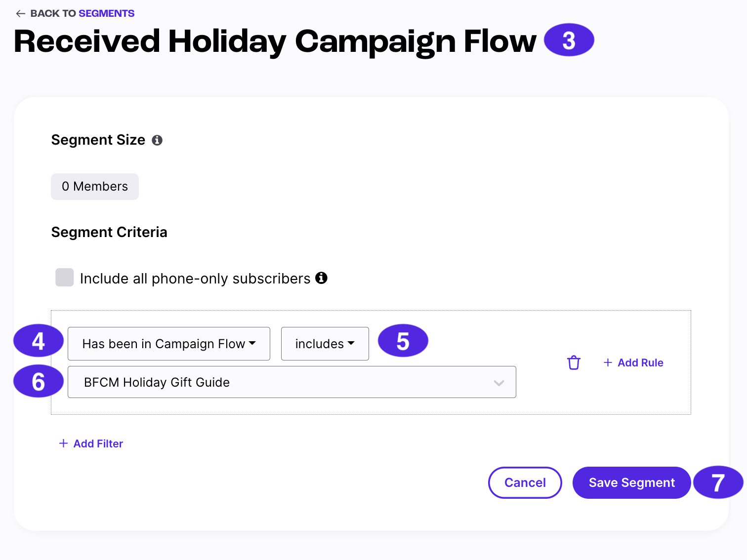This screenshot has height=560, width=747.
Task: Select the Received Holiday Campaign Flow title
Action: (x=275, y=41)
